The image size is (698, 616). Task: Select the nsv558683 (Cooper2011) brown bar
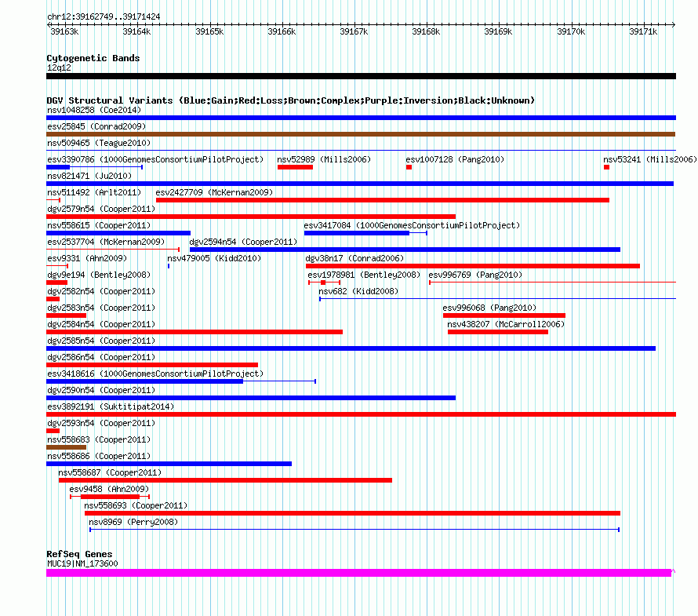coord(67,447)
